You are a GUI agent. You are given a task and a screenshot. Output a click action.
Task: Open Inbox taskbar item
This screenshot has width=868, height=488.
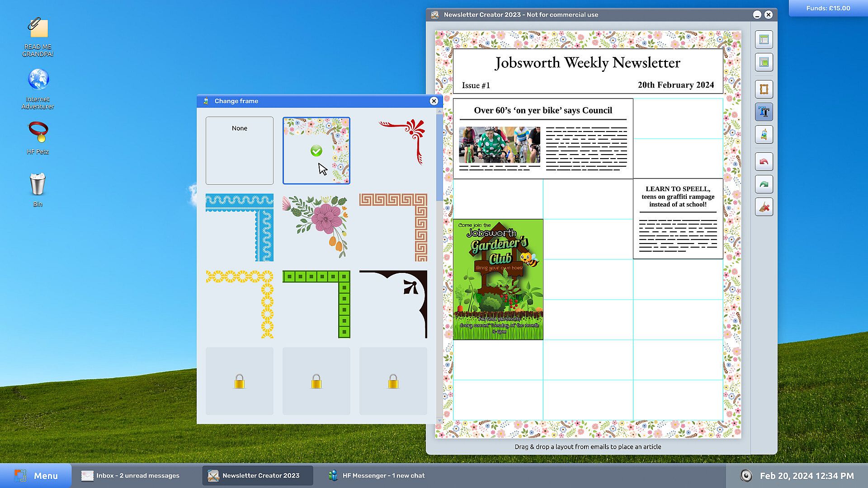coord(131,475)
